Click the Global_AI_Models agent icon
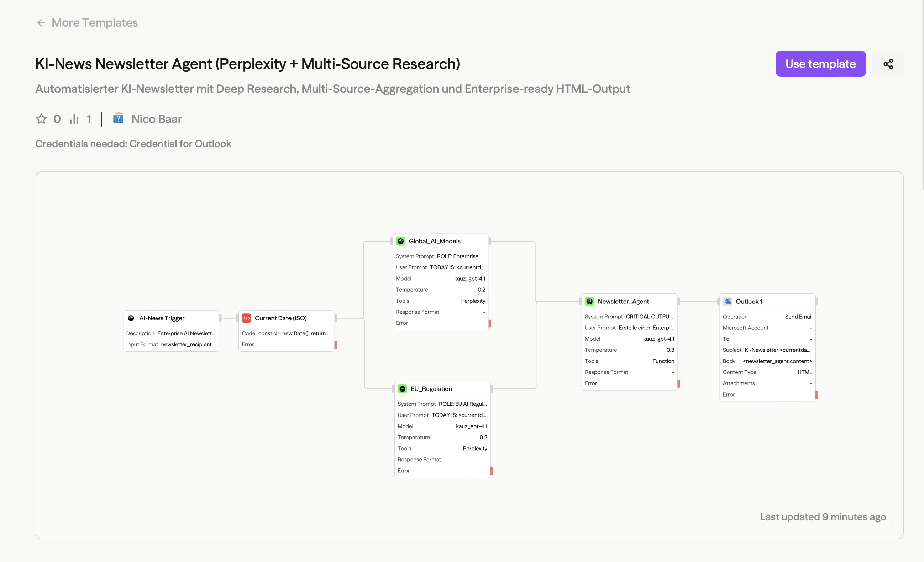 (400, 241)
